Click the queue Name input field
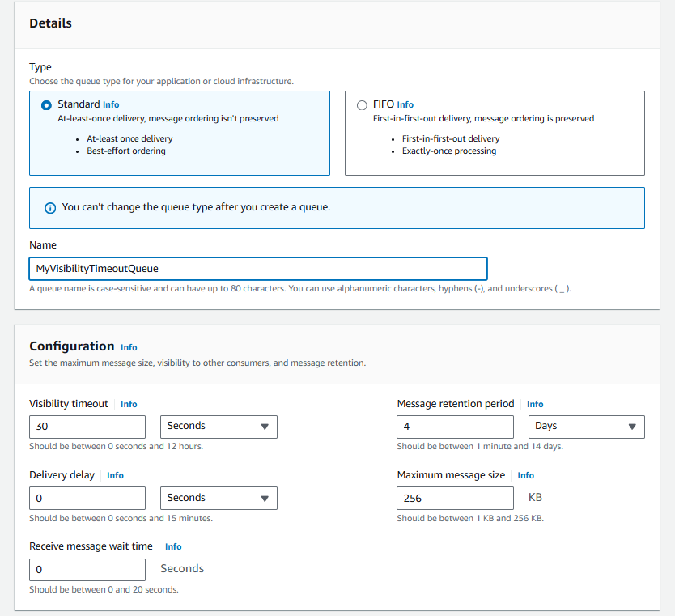 [x=258, y=269]
